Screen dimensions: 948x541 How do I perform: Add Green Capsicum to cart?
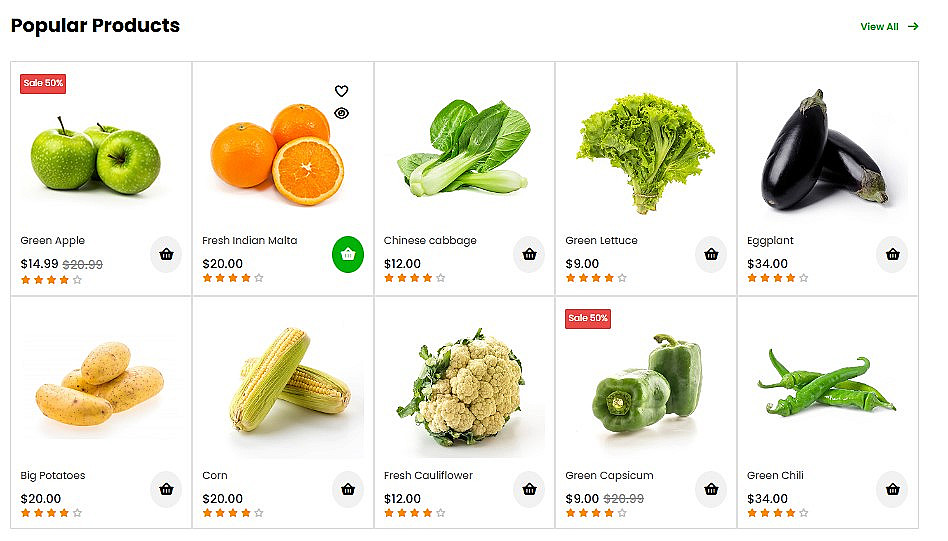(x=711, y=490)
